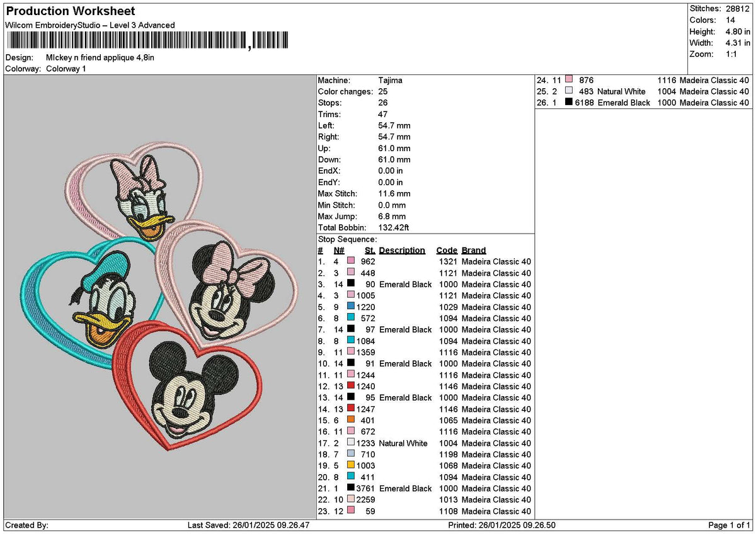
Task: Select the pale pink swatch in stop 22
Action: pyautogui.click(x=351, y=499)
